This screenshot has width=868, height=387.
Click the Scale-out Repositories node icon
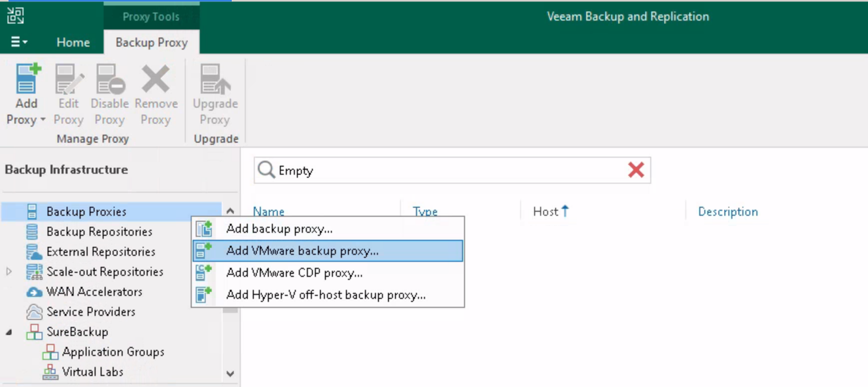point(34,272)
